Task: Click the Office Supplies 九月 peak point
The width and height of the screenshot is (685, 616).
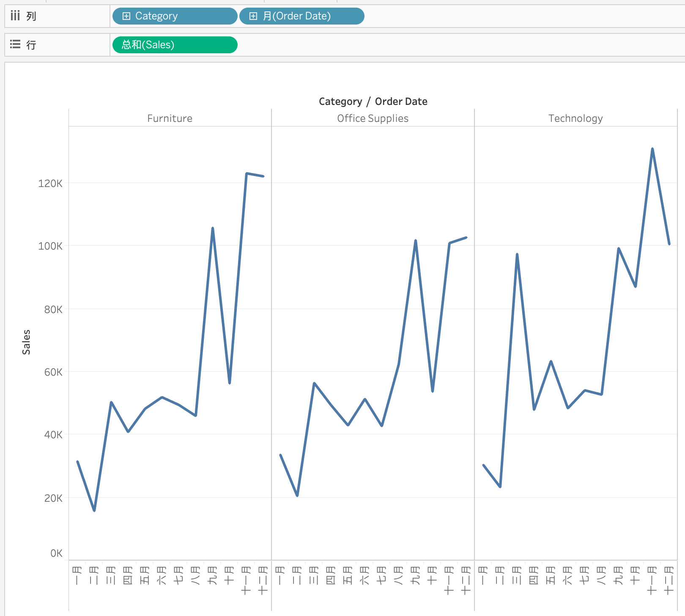Action: point(416,240)
